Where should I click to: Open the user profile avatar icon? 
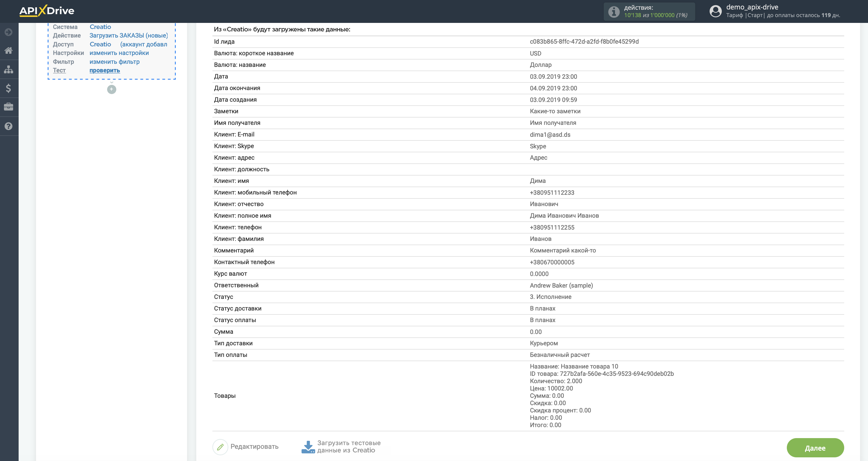[x=715, y=11]
